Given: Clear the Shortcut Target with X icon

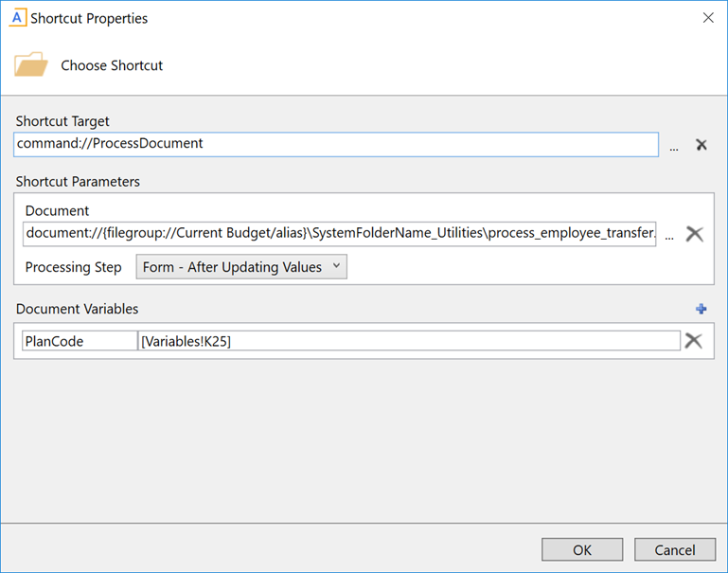Looking at the screenshot, I should (701, 145).
